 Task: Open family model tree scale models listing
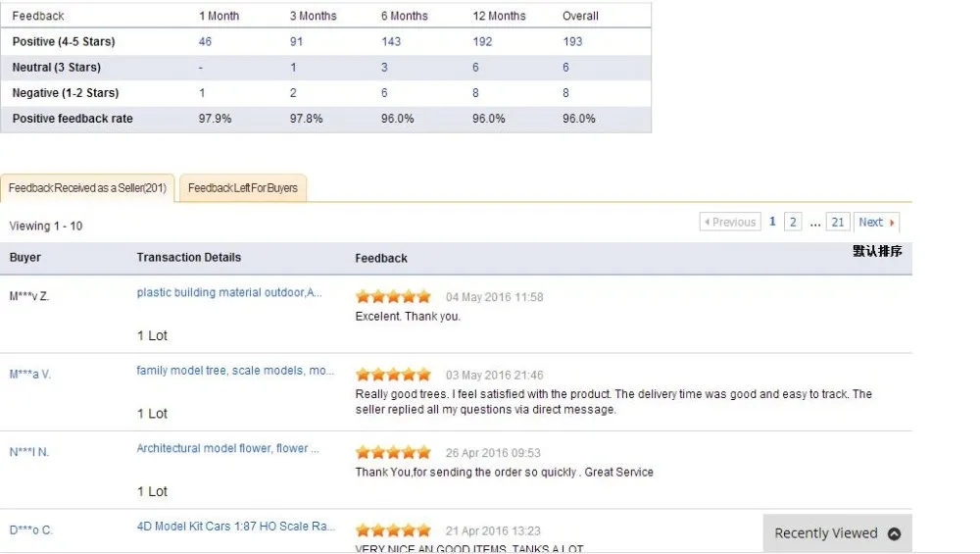pyautogui.click(x=235, y=371)
